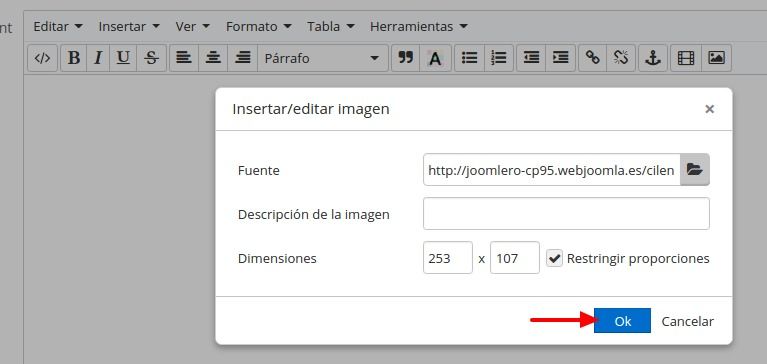767x364 pixels.
Task: Click the Descripción de la imagen field
Action: [566, 213]
